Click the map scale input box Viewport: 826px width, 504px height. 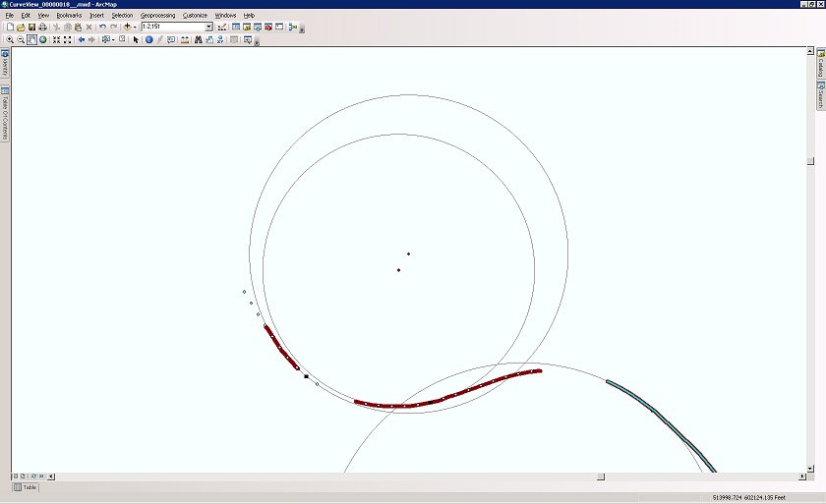[173, 27]
